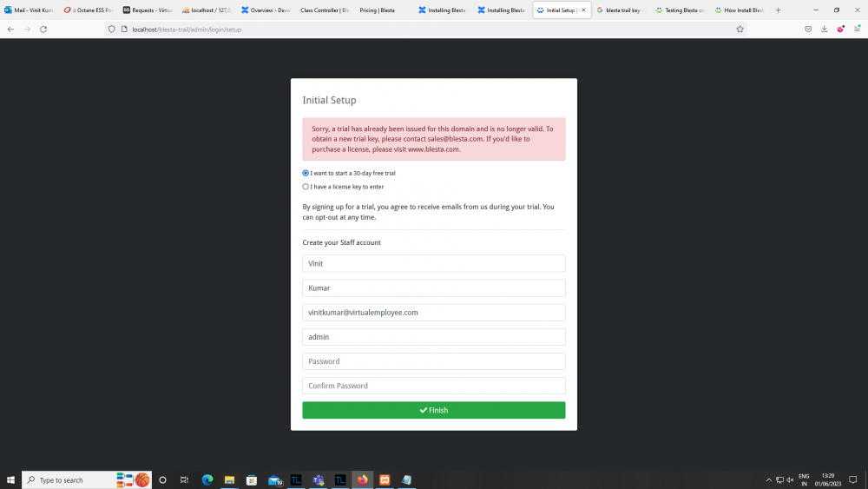Open File Explorer from the taskbar

[x=229, y=480]
